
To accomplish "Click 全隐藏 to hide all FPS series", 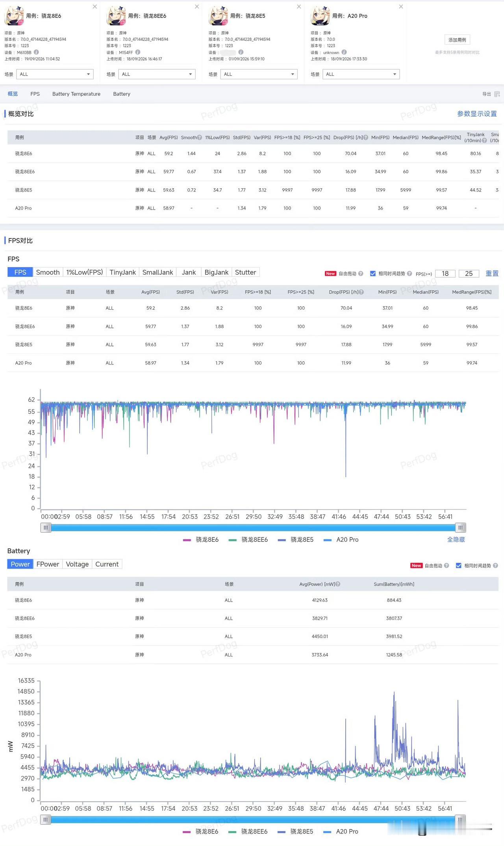I will tap(456, 539).
